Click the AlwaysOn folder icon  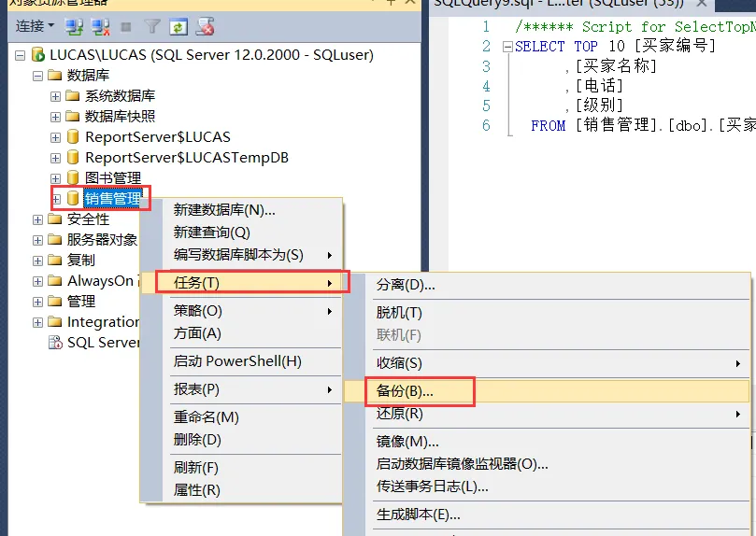55,280
